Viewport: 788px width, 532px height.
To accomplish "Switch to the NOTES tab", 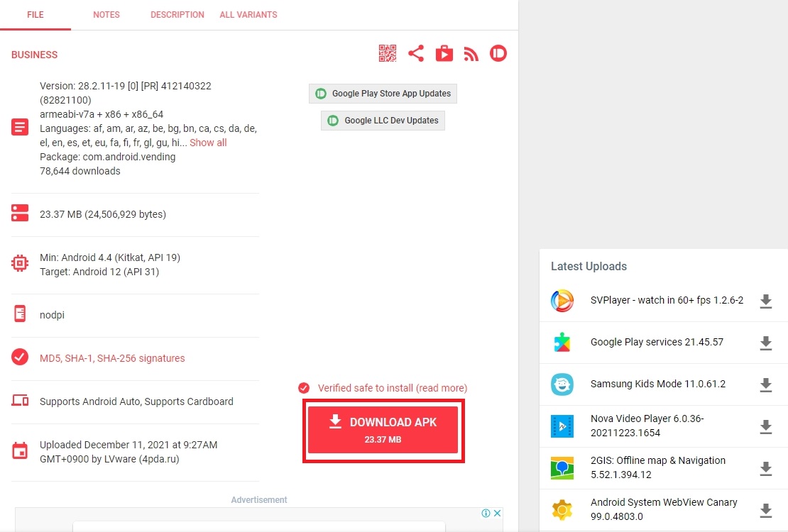I will coord(106,15).
